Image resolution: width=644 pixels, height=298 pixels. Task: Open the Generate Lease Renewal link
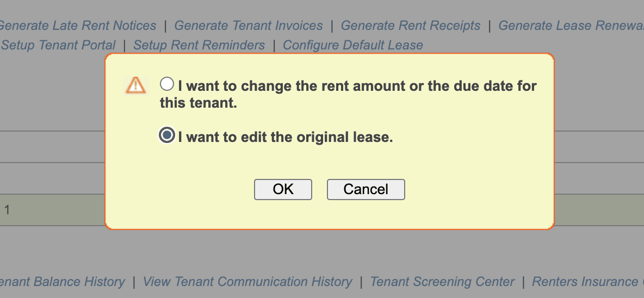571,26
